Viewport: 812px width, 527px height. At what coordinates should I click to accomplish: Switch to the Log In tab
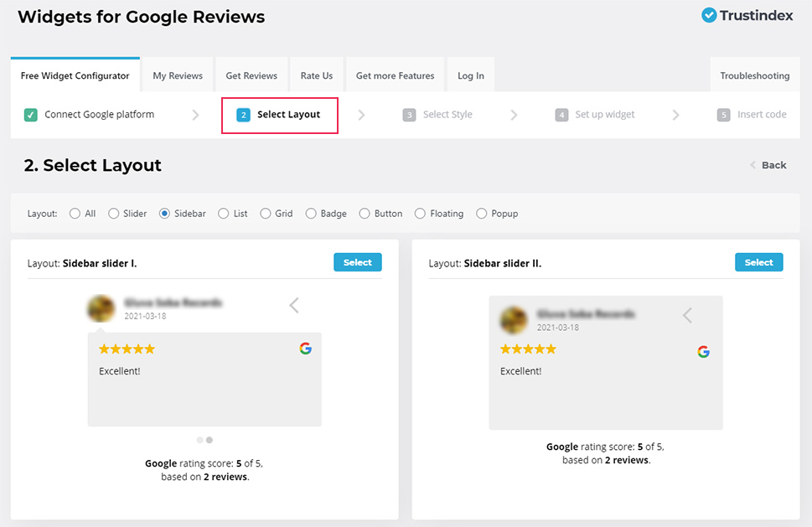471,75
